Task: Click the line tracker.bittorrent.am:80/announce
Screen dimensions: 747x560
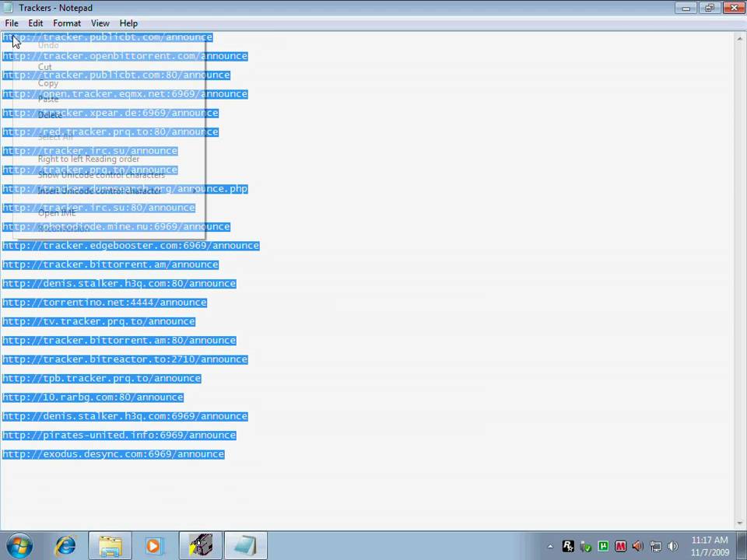Action: click(119, 341)
